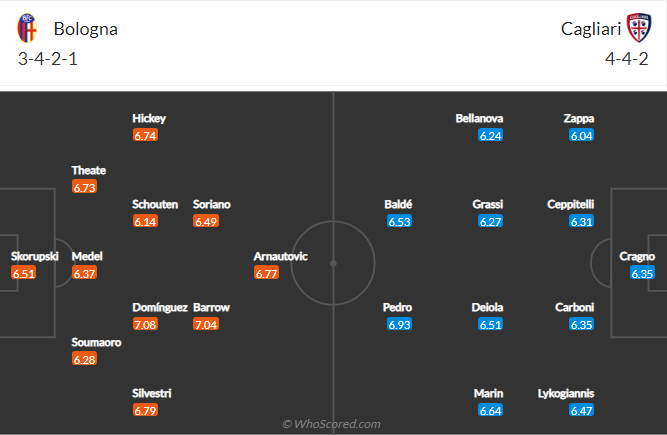667x435 pixels.
Task: Open the Cagliari team name link
Action: click(x=591, y=29)
